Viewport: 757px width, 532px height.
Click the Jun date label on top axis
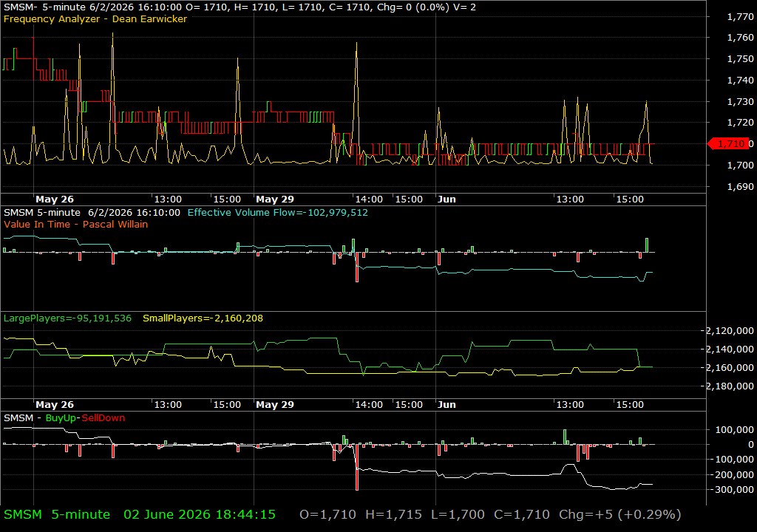[447, 199]
